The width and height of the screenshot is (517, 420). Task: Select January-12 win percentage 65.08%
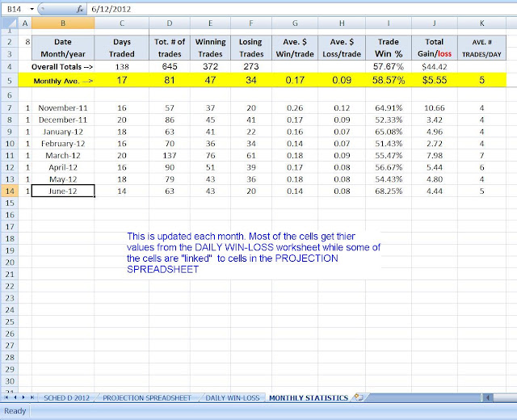coord(389,132)
